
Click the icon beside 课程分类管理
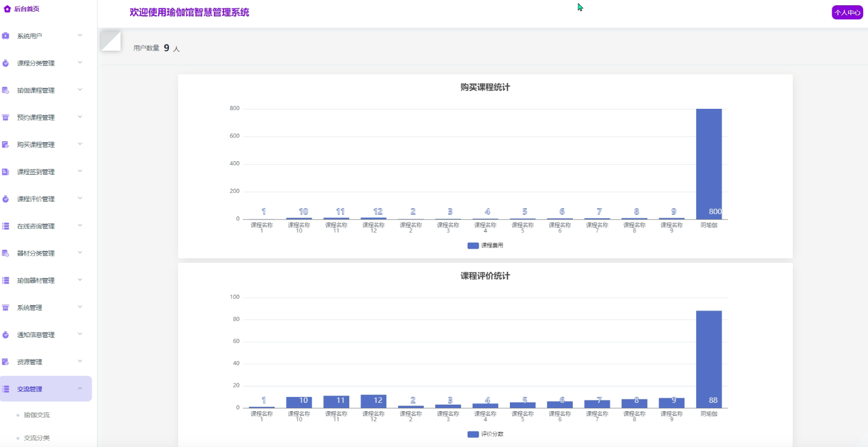tap(5, 63)
